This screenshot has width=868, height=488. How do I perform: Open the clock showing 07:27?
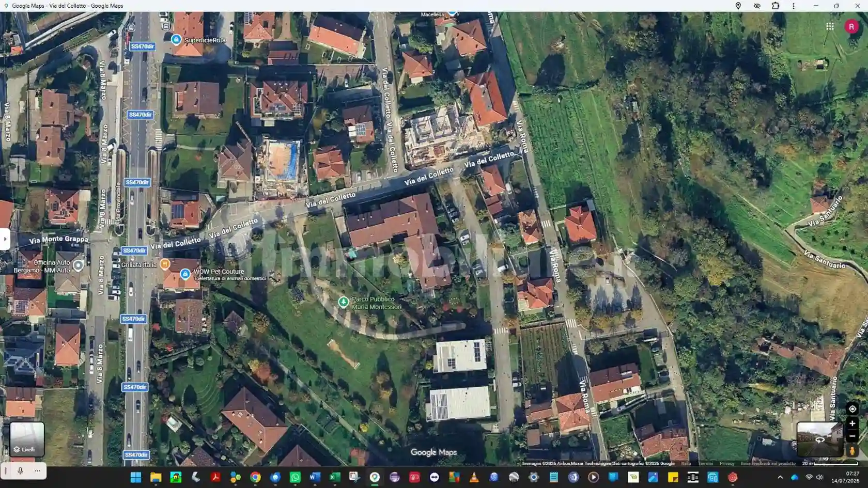pyautogui.click(x=845, y=477)
